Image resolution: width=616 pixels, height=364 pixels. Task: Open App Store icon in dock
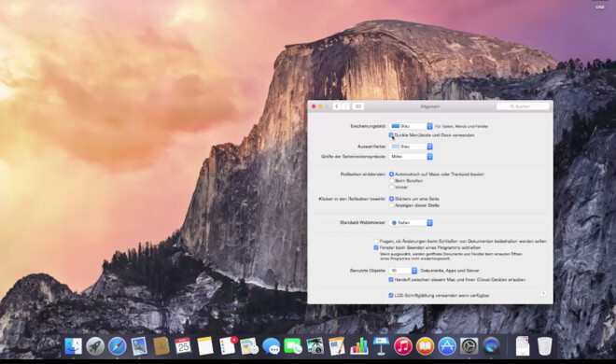pyautogui.click(x=447, y=346)
